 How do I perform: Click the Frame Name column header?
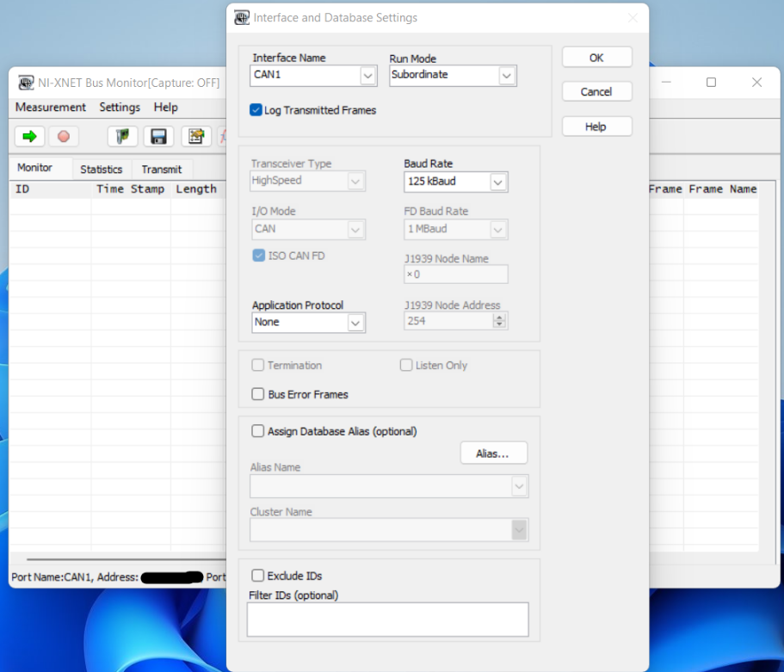coord(723,189)
